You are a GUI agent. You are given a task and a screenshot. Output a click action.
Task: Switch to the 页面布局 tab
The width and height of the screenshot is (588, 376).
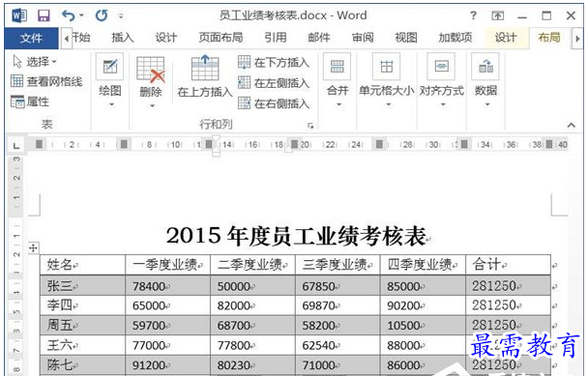coord(220,38)
